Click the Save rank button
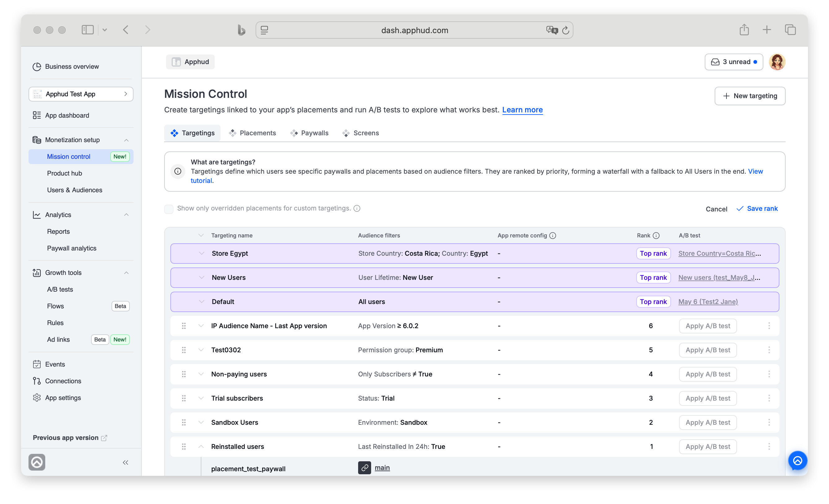This screenshot has height=504, width=829. 757,208
